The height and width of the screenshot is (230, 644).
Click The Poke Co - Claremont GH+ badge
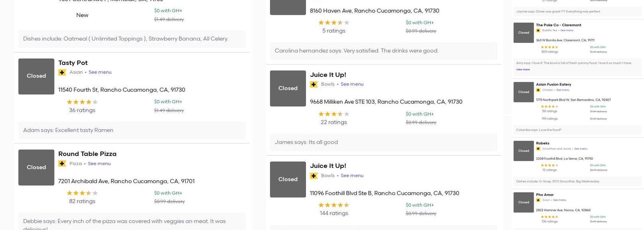coord(538,30)
